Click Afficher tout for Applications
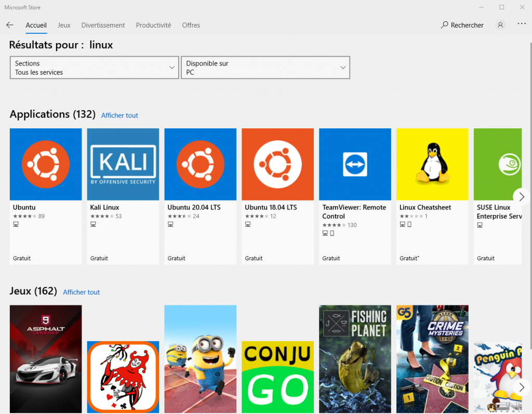 (120, 115)
